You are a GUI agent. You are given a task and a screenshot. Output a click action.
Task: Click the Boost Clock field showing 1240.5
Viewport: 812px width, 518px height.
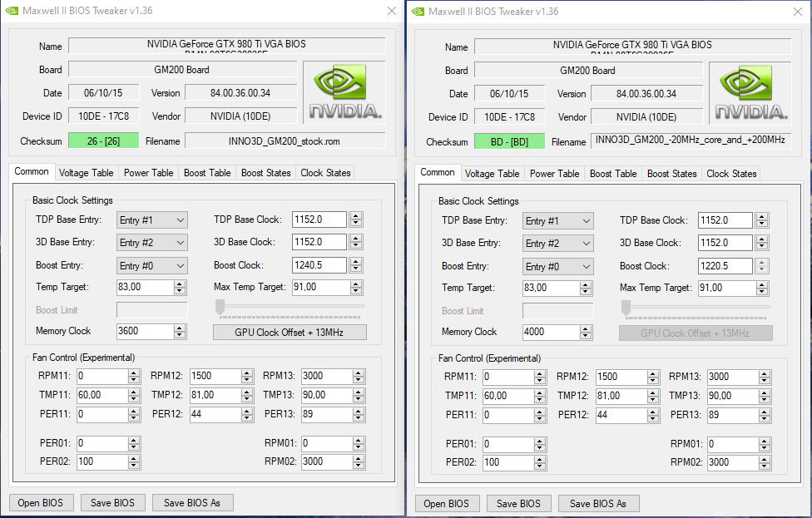(x=320, y=265)
